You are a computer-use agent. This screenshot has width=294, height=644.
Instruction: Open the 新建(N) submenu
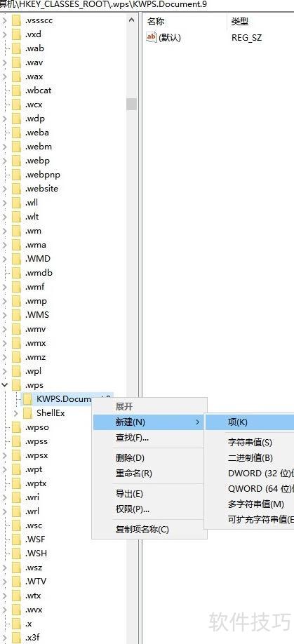click(x=149, y=422)
